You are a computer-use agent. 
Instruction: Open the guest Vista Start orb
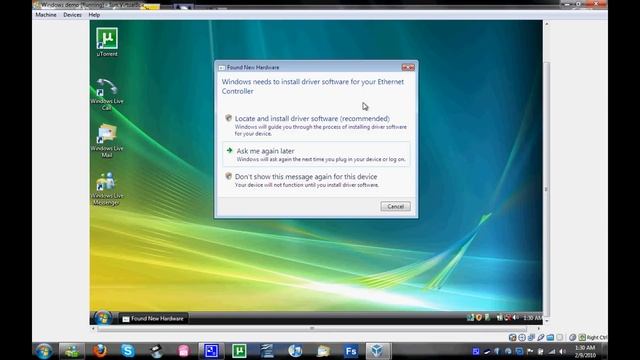click(103, 318)
